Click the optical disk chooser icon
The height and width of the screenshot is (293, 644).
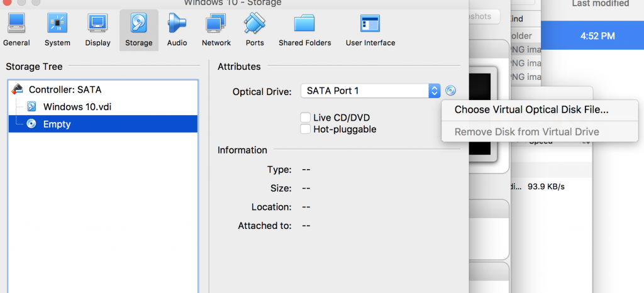point(450,91)
